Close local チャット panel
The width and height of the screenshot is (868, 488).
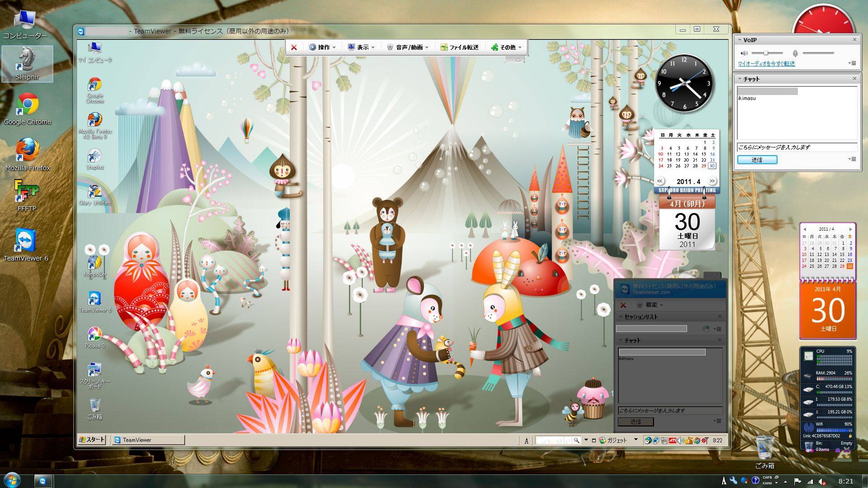click(854, 79)
